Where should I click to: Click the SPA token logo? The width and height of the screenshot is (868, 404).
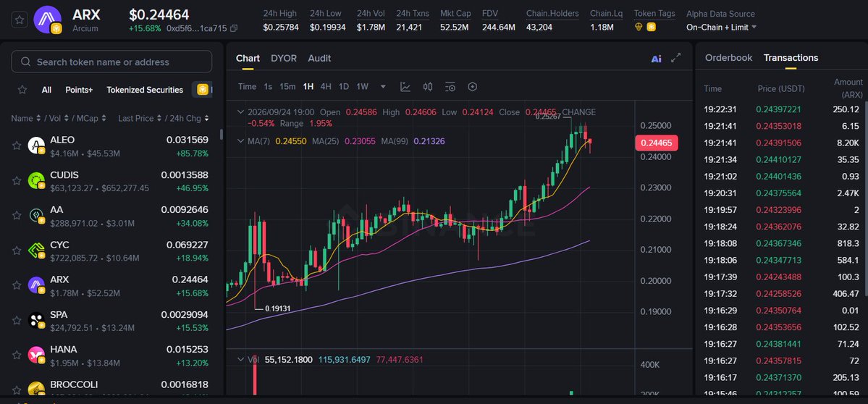pos(36,320)
